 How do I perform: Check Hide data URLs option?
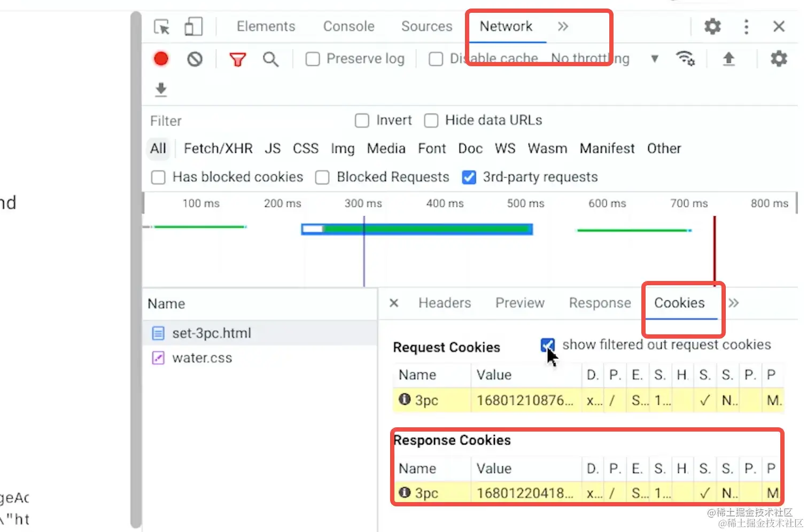(x=431, y=121)
